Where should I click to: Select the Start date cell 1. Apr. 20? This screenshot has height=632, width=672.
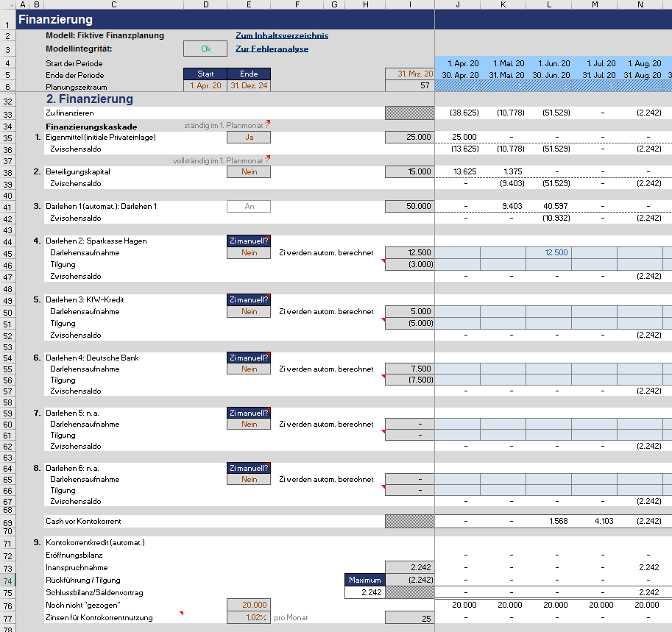(205, 85)
